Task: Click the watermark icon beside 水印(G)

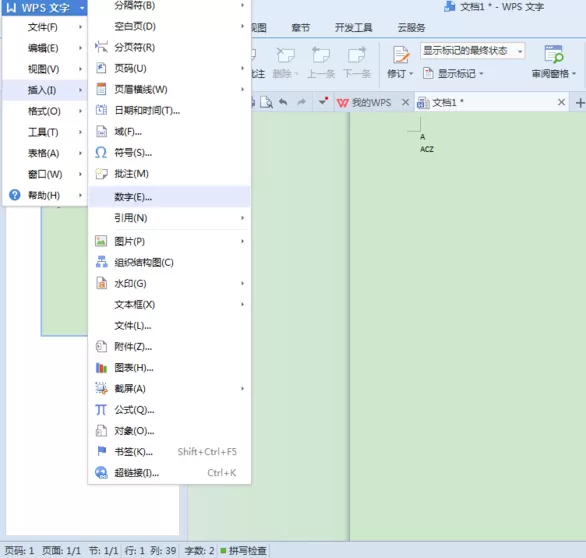Action: (x=101, y=283)
